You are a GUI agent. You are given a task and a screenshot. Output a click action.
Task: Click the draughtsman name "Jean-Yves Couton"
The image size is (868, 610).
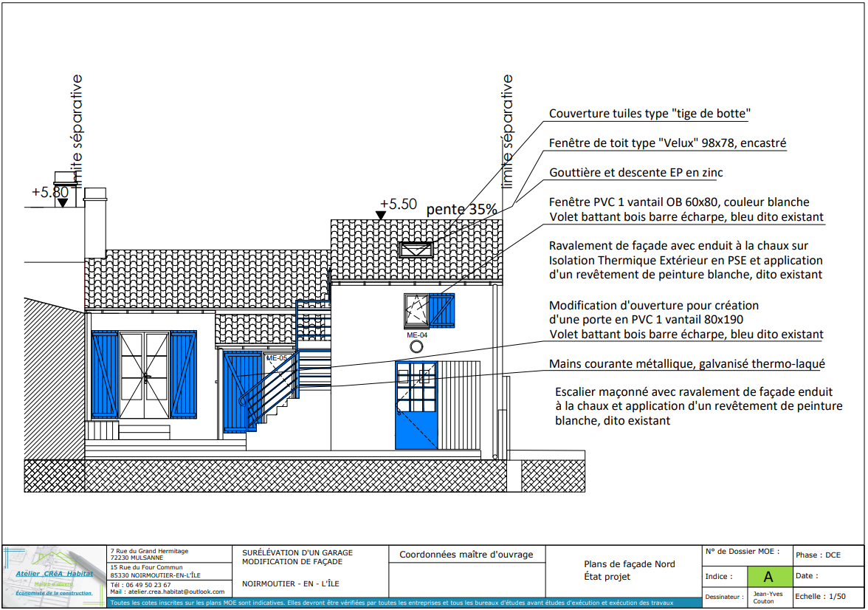pyautogui.click(x=768, y=597)
